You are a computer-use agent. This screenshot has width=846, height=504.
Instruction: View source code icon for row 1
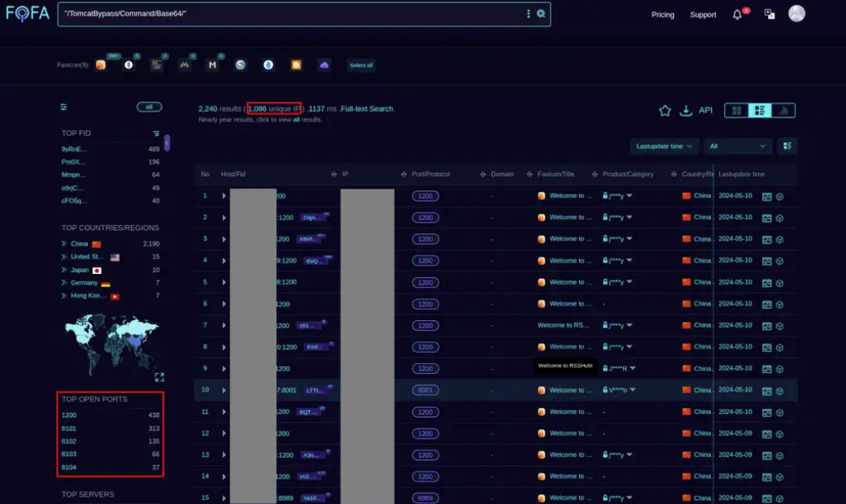tap(766, 196)
